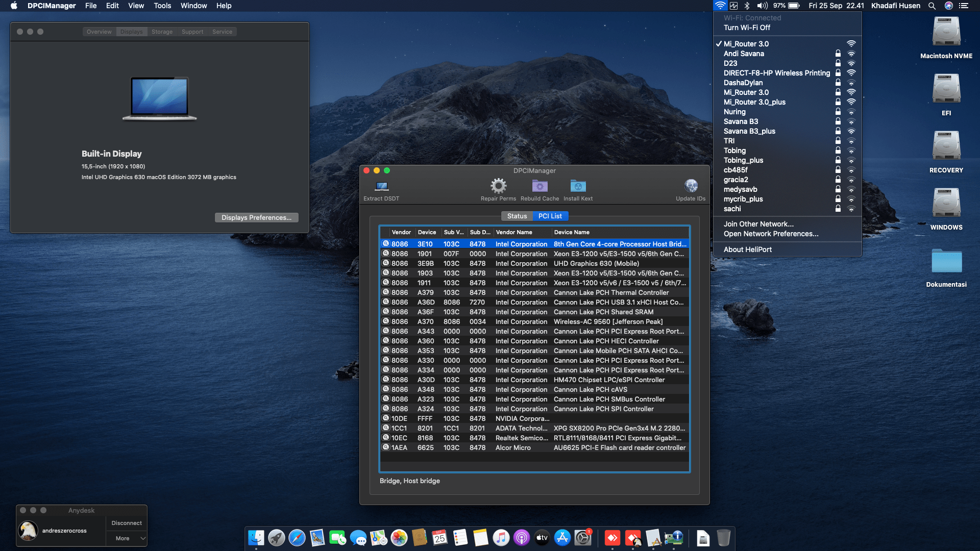980x551 pixels.
Task: Select the UHD Graphics 630 (Mobile) row
Action: [596, 263]
